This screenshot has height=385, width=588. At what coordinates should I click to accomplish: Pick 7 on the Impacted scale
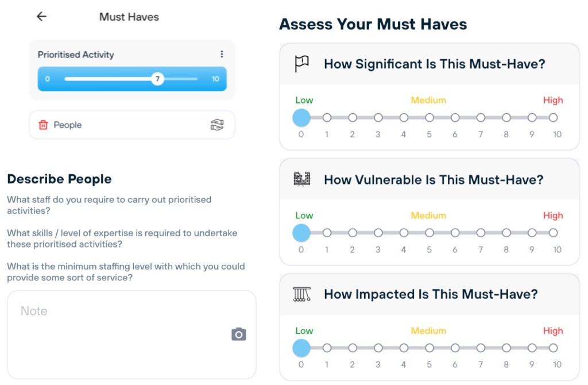coord(481,348)
